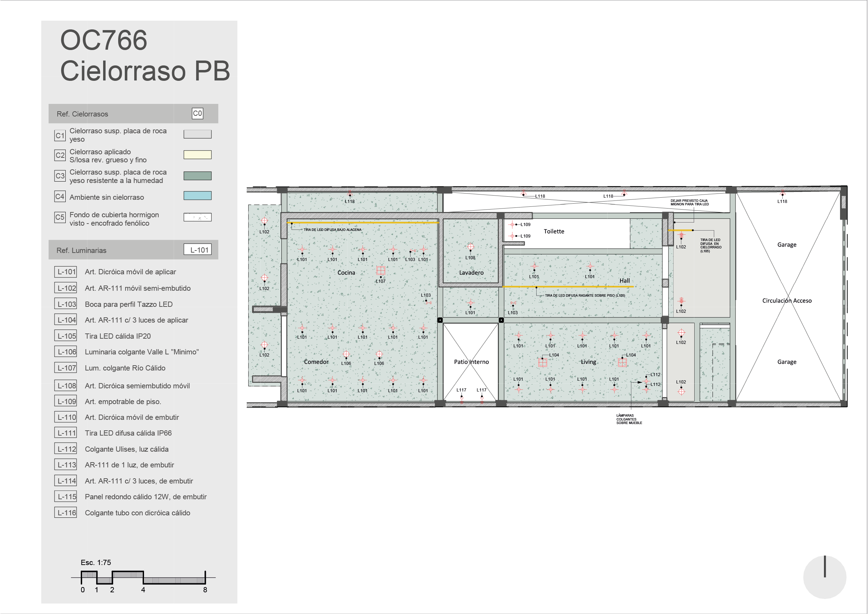Click the 'Ref. Cielorrasos' legend header
The width and height of the screenshot is (868, 614).
(134, 113)
